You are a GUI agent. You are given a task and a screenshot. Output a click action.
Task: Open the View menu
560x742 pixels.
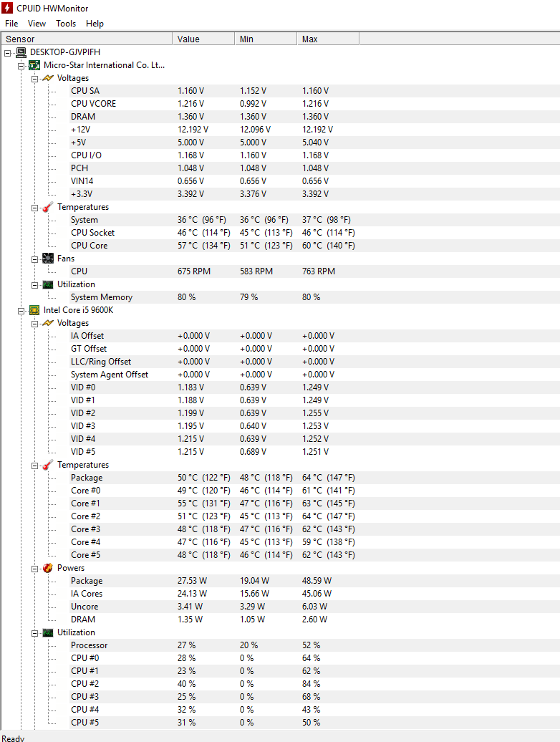coord(37,24)
